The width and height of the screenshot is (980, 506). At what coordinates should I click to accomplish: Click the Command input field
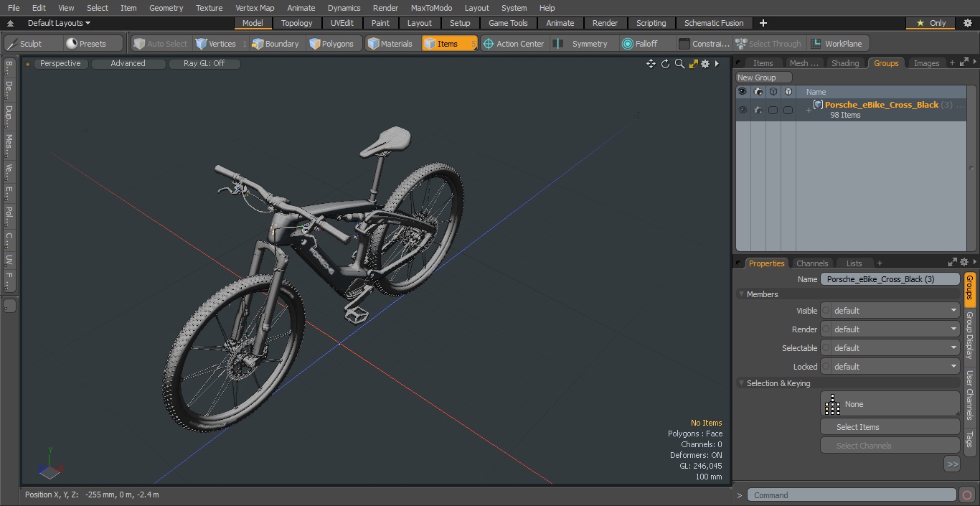coord(851,495)
